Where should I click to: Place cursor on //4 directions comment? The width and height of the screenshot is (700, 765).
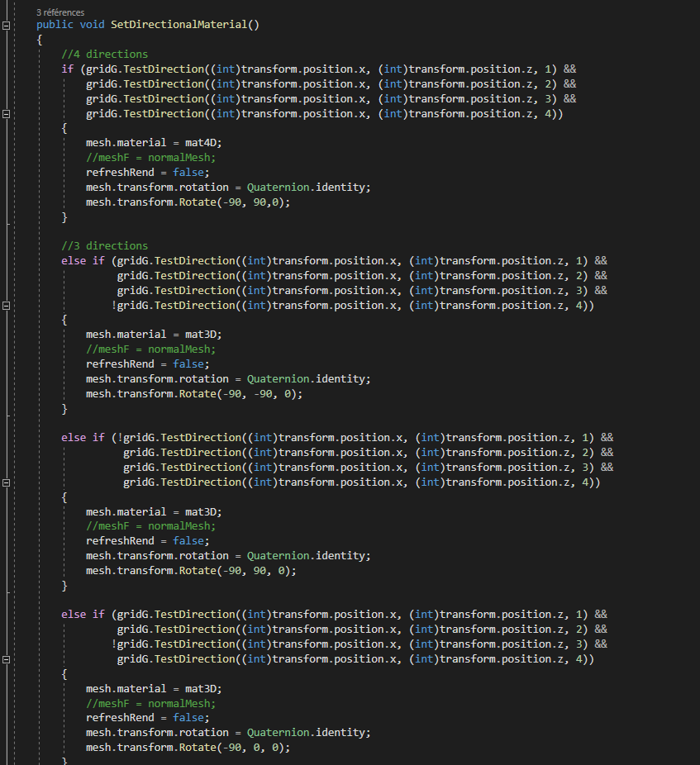point(104,55)
